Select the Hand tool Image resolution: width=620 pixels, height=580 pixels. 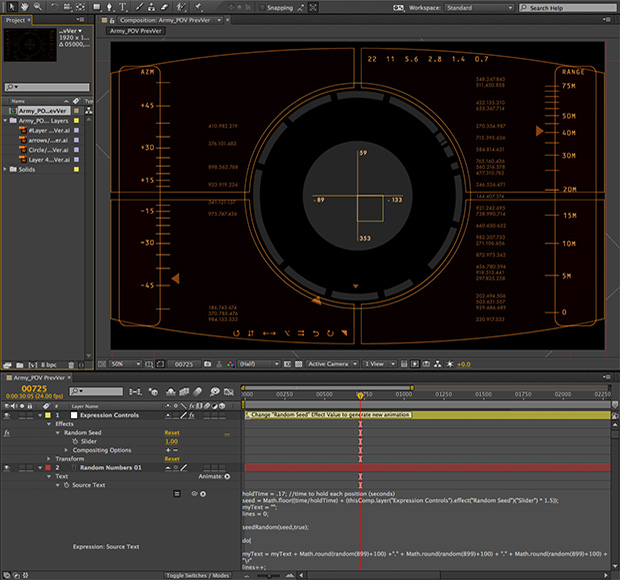pyautogui.click(x=25, y=7)
